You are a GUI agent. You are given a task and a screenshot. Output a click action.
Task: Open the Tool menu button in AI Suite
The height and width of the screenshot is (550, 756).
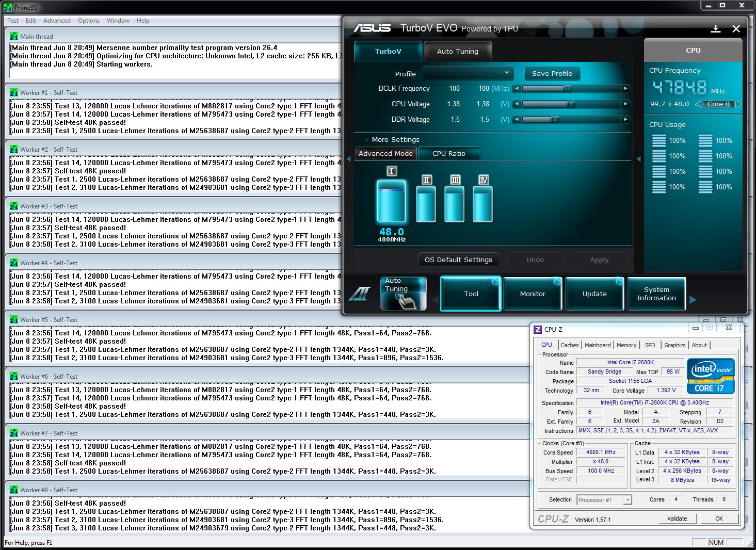[471, 294]
